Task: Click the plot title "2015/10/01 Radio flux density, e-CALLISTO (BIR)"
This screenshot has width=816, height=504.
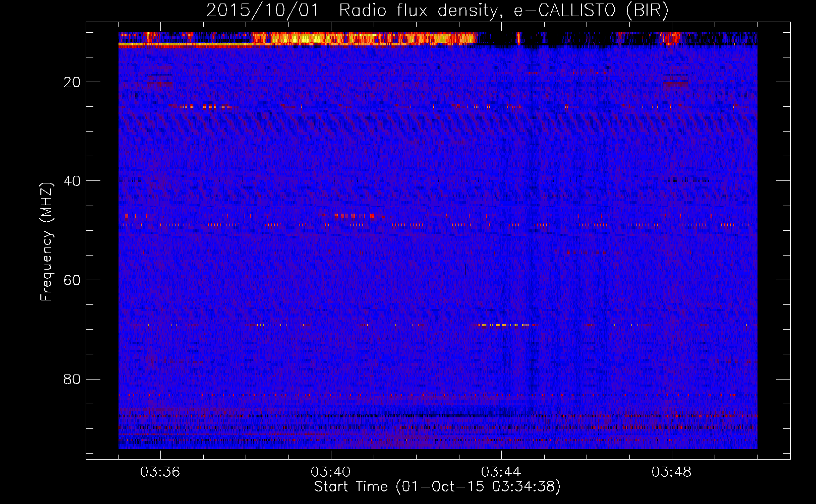Action: pyautogui.click(x=437, y=11)
